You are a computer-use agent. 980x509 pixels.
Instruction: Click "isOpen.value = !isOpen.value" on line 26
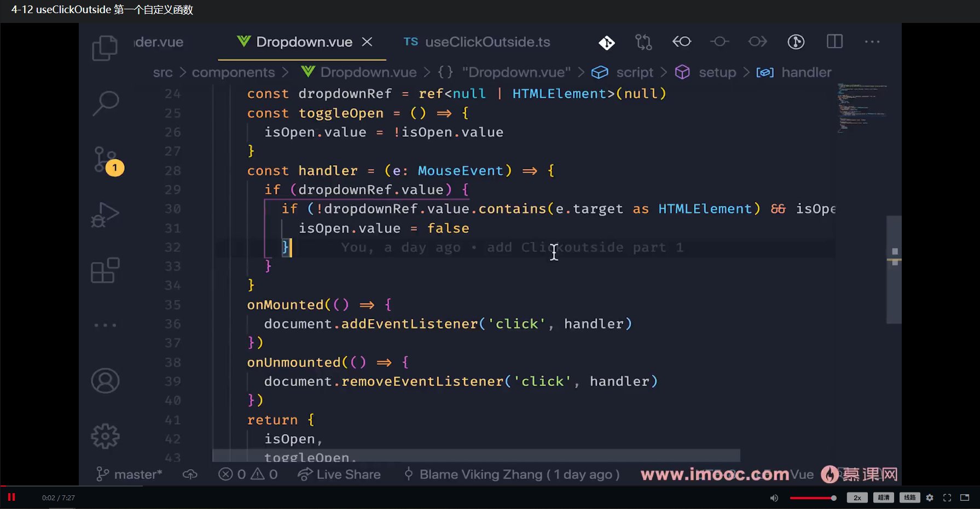tap(384, 132)
